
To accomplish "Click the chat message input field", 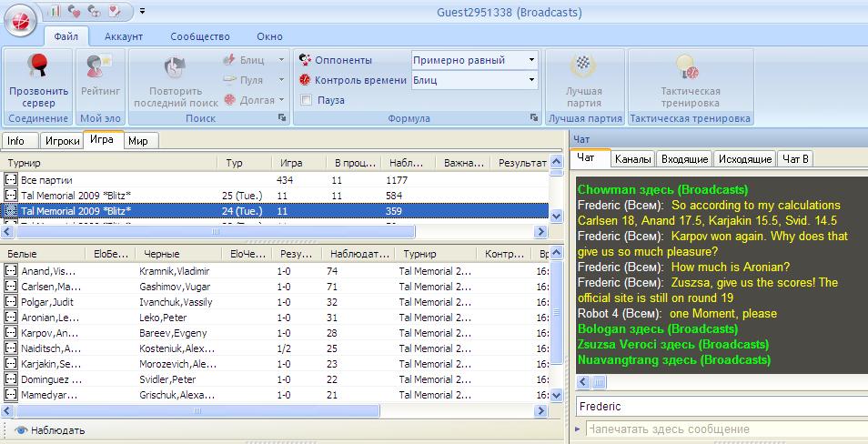I will (719, 429).
